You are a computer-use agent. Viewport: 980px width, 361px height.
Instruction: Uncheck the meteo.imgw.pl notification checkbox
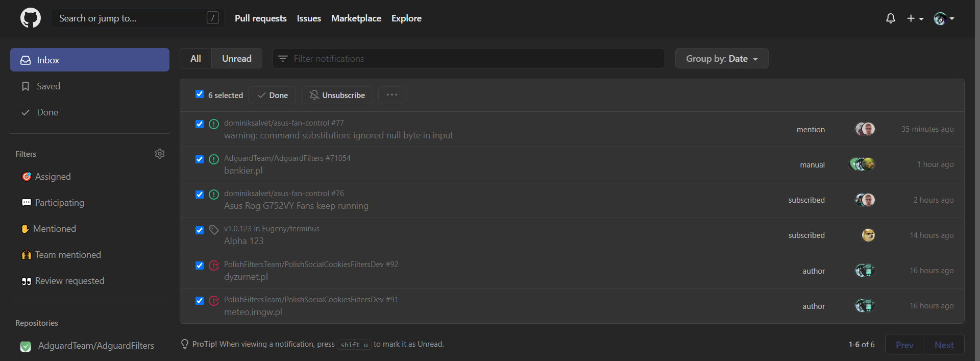[200, 301]
